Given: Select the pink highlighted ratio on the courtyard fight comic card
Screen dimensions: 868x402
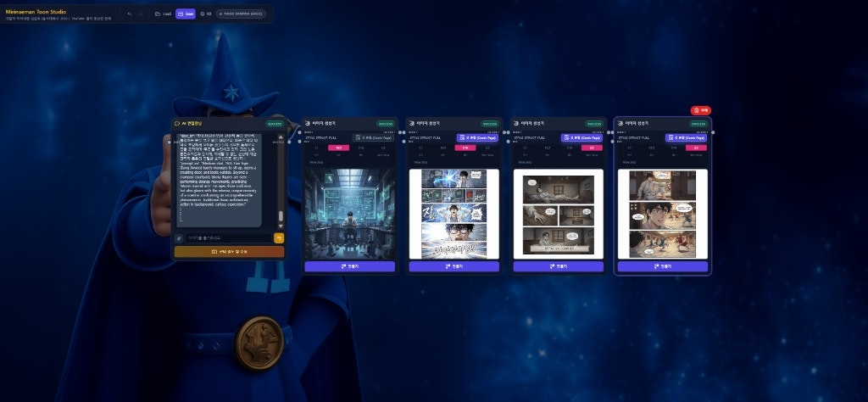Looking at the screenshot, I should (x=697, y=148).
